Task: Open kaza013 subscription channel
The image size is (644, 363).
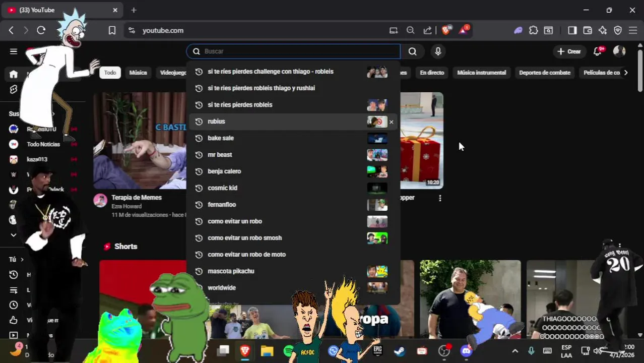Action: [x=37, y=159]
